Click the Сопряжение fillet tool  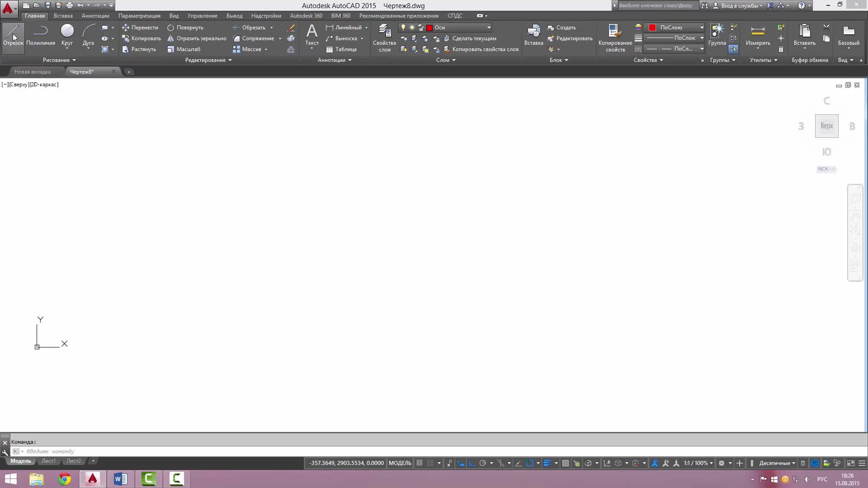(x=253, y=38)
